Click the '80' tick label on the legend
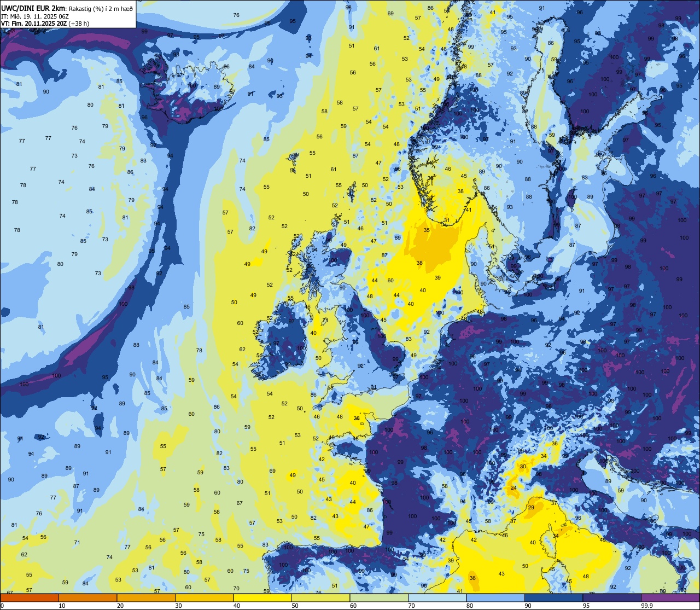This screenshot has width=700, height=610. click(x=470, y=605)
